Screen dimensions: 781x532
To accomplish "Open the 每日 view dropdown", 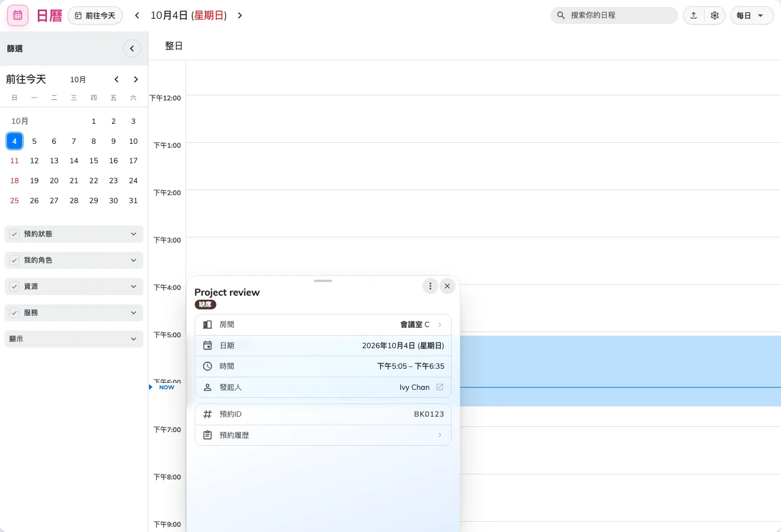I will click(752, 15).
